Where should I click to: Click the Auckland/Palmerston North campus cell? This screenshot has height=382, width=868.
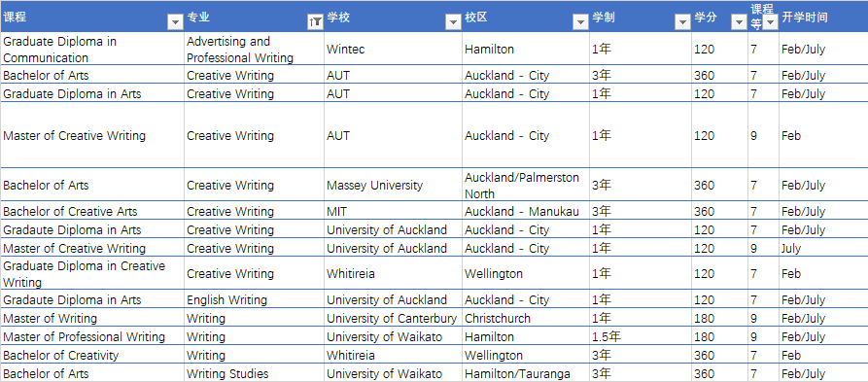[526, 186]
